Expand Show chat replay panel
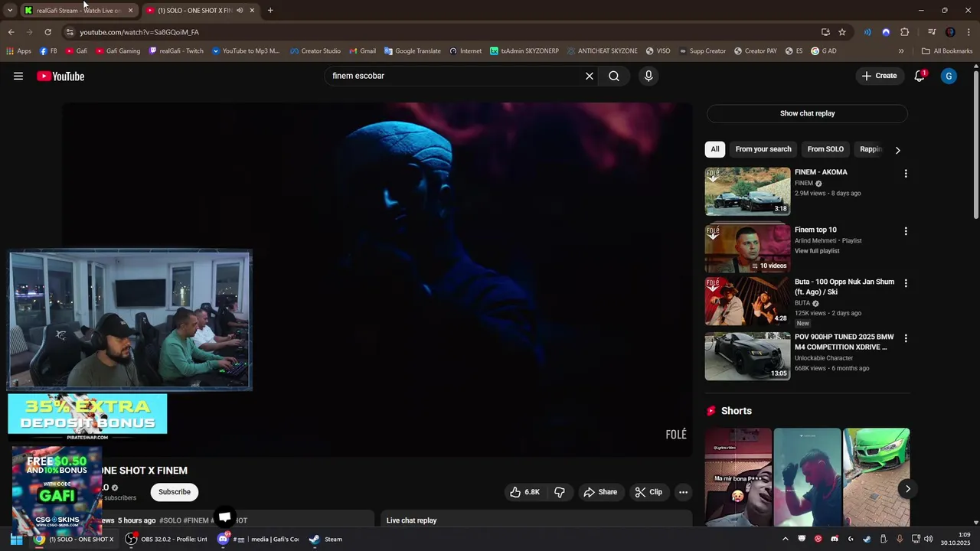 pyautogui.click(x=807, y=113)
